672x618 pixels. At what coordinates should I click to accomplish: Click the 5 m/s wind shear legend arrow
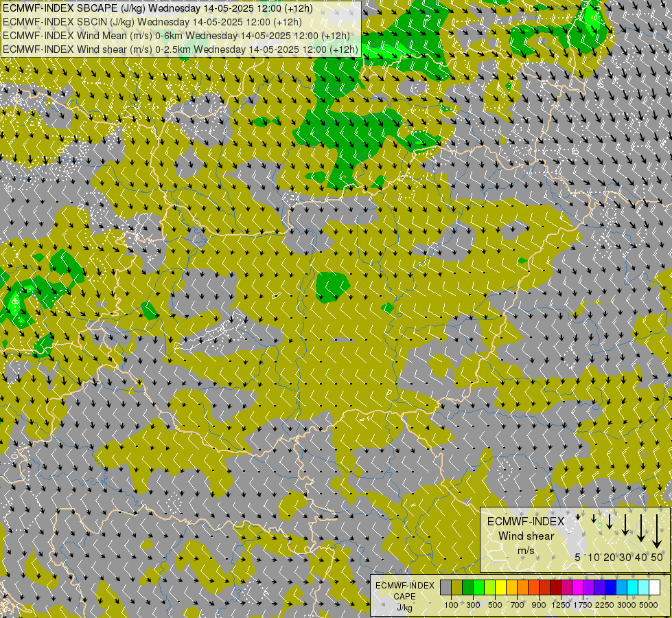(578, 517)
